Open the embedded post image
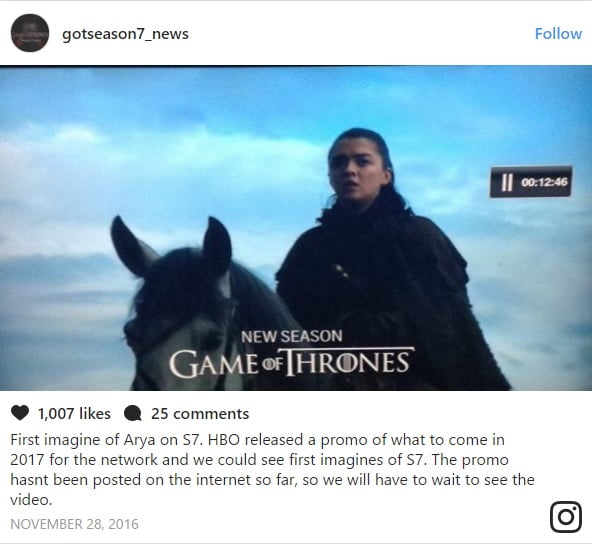Image resolution: width=592 pixels, height=544 pixels. pos(296,228)
